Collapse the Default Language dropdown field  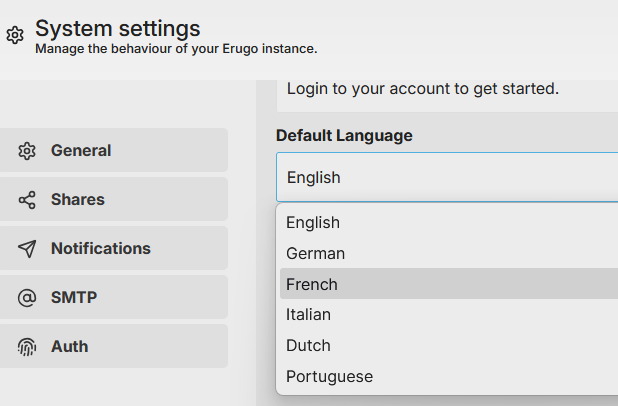pyautogui.click(x=446, y=177)
